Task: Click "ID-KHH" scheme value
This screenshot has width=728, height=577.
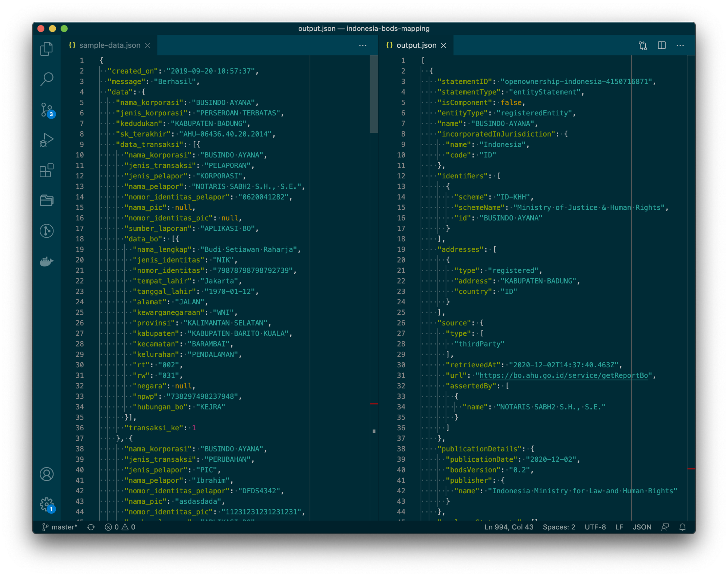Action: 513,197
